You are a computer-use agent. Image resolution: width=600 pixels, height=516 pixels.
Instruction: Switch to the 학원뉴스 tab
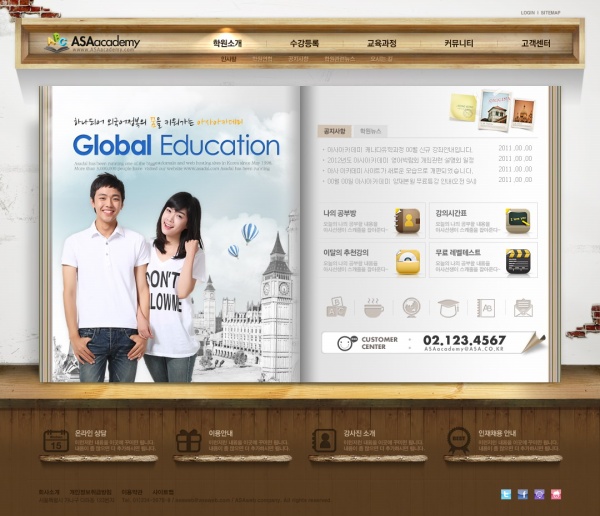370,131
